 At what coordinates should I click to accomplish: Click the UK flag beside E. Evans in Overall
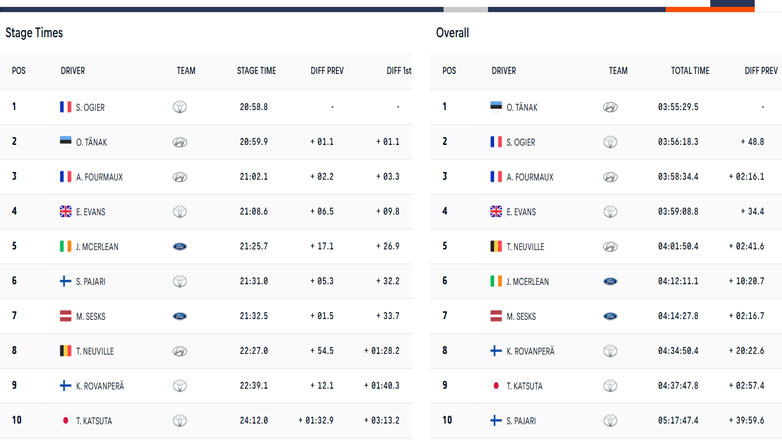click(496, 212)
